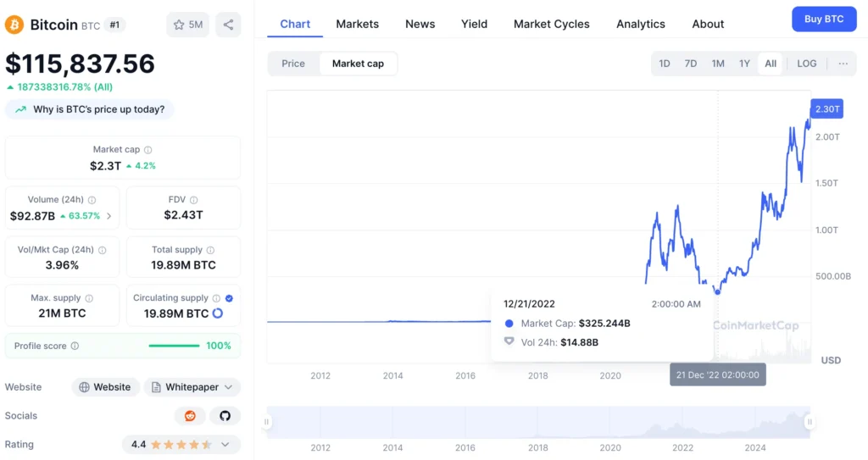868x460 pixels.
Task: Click the Max. supply info icon
Action: (89, 298)
